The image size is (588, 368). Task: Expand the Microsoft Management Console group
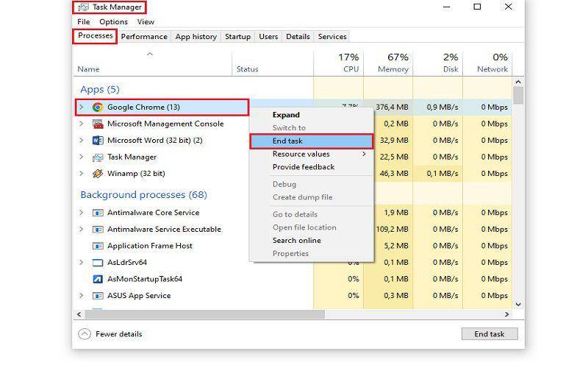click(x=81, y=124)
